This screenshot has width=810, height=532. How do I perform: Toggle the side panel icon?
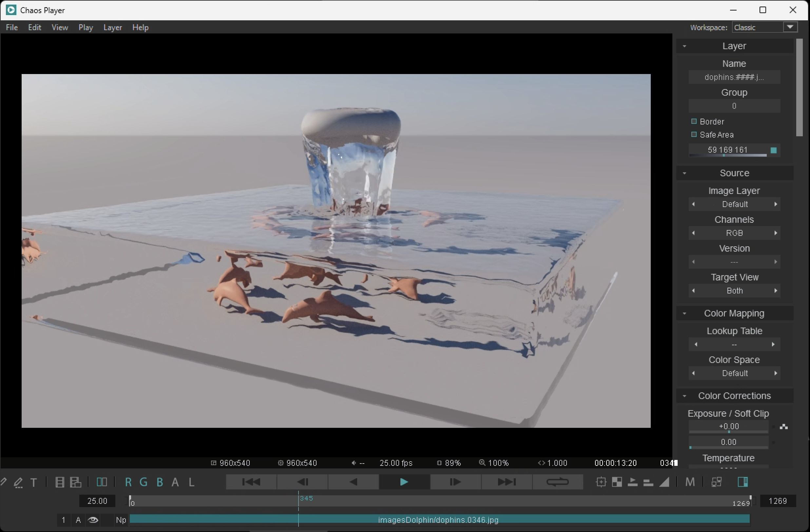point(742,482)
